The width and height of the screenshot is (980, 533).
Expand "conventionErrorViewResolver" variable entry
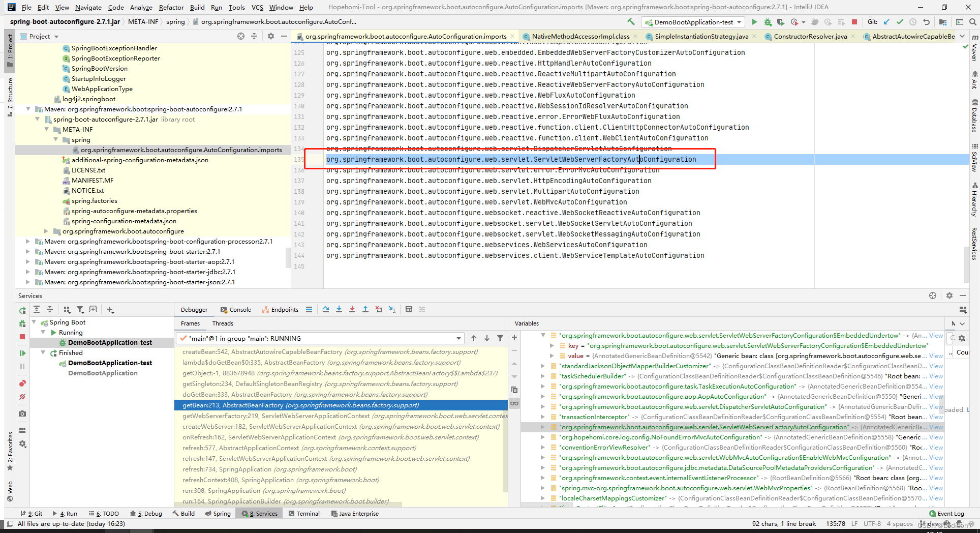click(543, 448)
